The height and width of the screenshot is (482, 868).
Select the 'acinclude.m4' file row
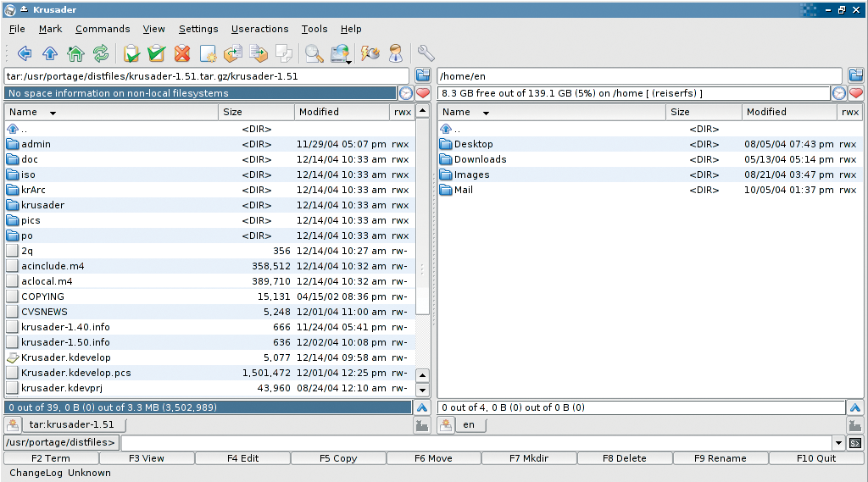tap(210, 266)
